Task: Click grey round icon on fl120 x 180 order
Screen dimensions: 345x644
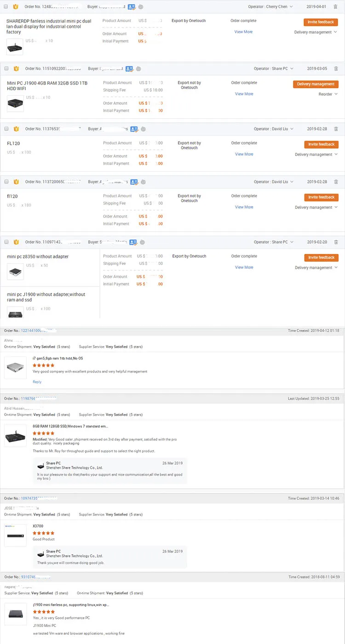Action: pyautogui.click(x=143, y=182)
